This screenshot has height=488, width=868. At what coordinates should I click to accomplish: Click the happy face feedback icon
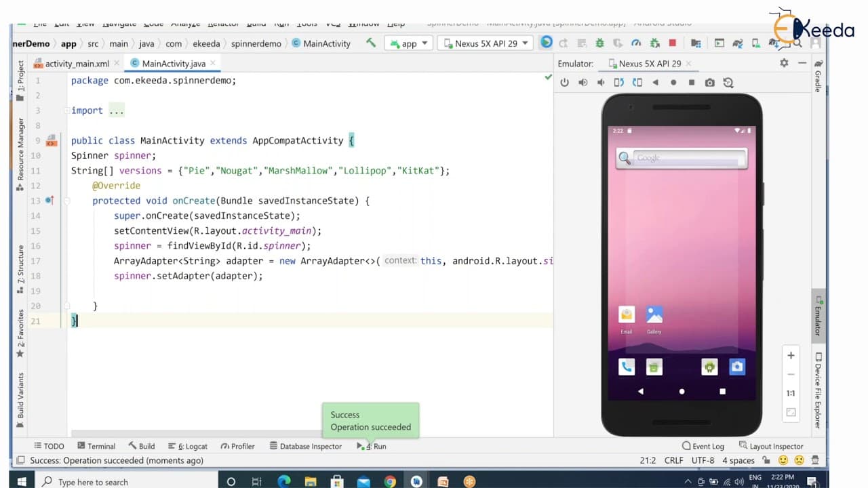click(x=783, y=460)
